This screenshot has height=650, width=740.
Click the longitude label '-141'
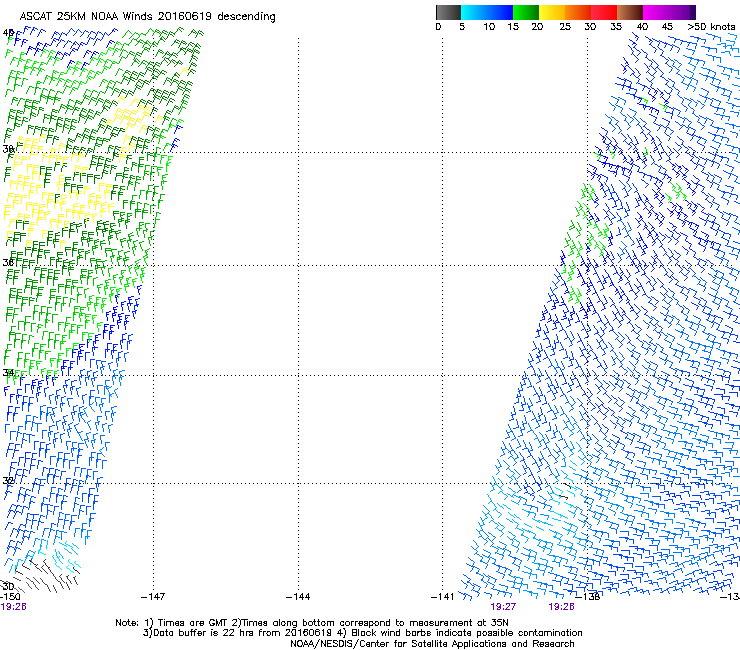click(443, 597)
